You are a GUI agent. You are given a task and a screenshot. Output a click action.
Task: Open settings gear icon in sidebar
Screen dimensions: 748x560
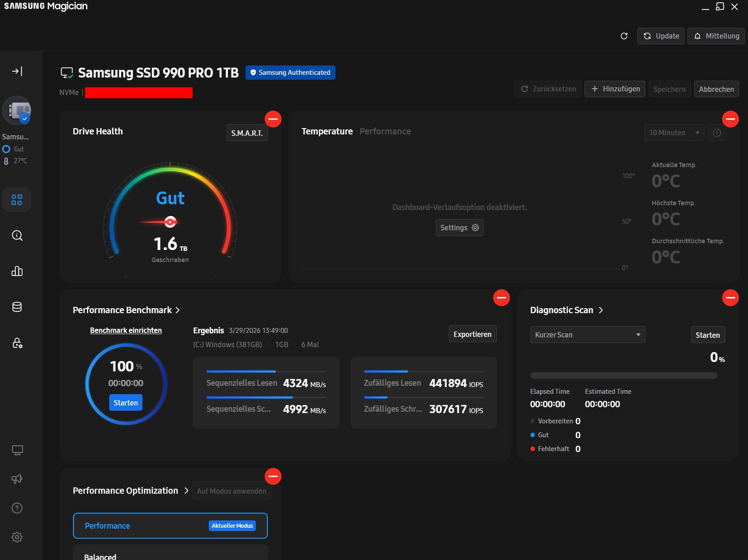17,537
